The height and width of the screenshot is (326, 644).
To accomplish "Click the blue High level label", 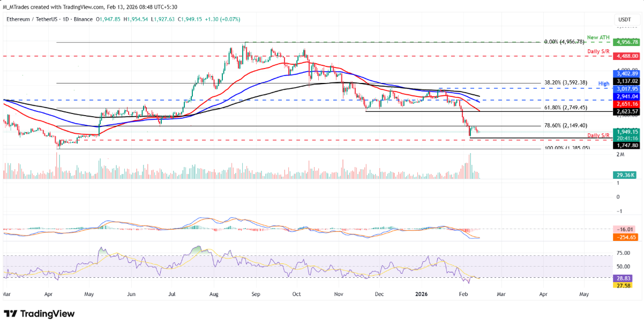I will click(605, 84).
